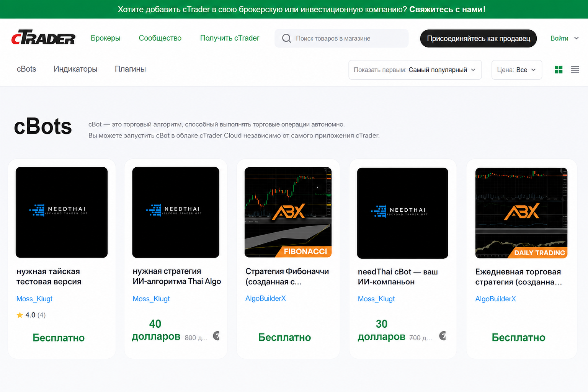Click the search magnifier icon
This screenshot has height=392, width=588.
coord(286,38)
